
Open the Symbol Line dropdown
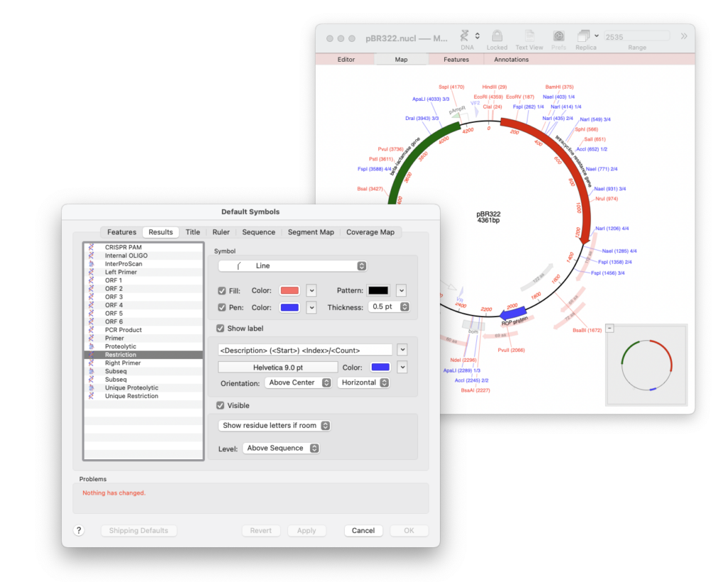[292, 266]
